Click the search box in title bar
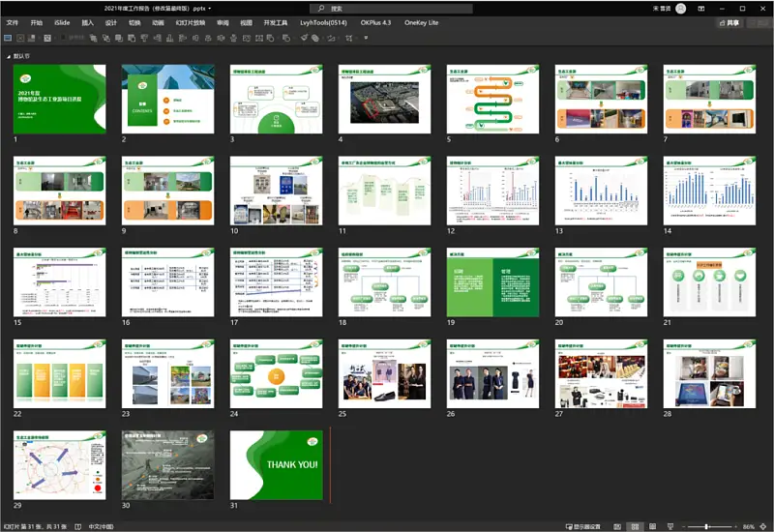Viewport: 774px width, 532px height. pos(391,9)
